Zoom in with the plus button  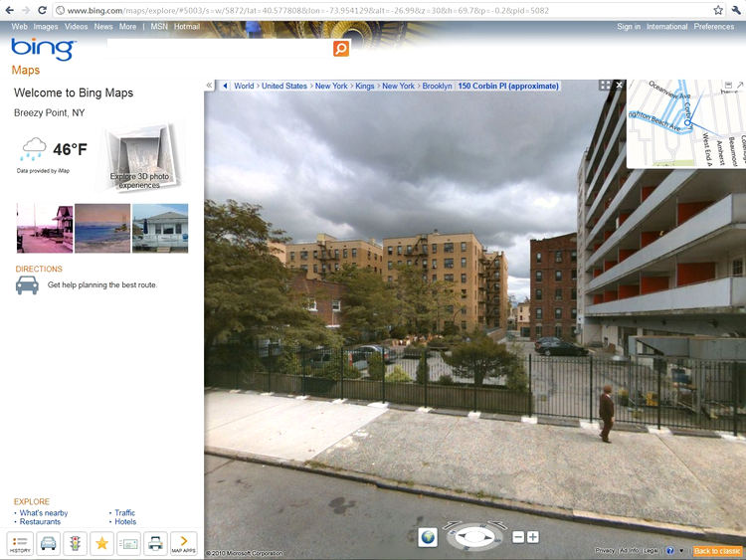pos(533,537)
